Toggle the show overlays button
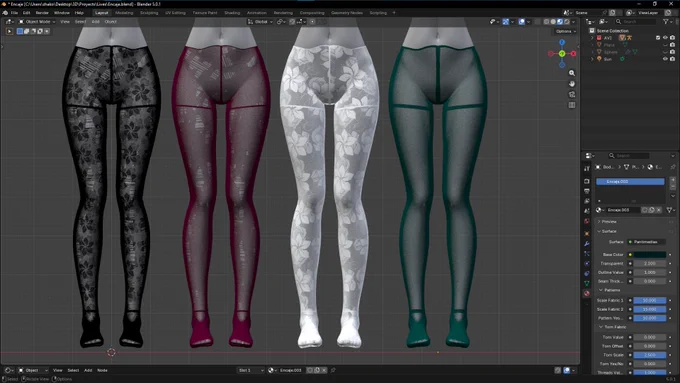Image resolution: width=680 pixels, height=383 pixels. coord(522,22)
